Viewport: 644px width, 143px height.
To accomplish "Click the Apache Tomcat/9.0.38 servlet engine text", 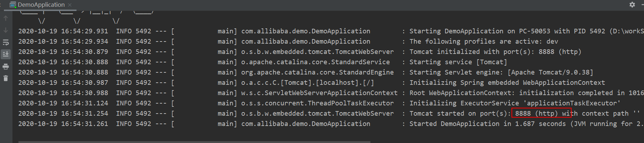I will 550,72.
